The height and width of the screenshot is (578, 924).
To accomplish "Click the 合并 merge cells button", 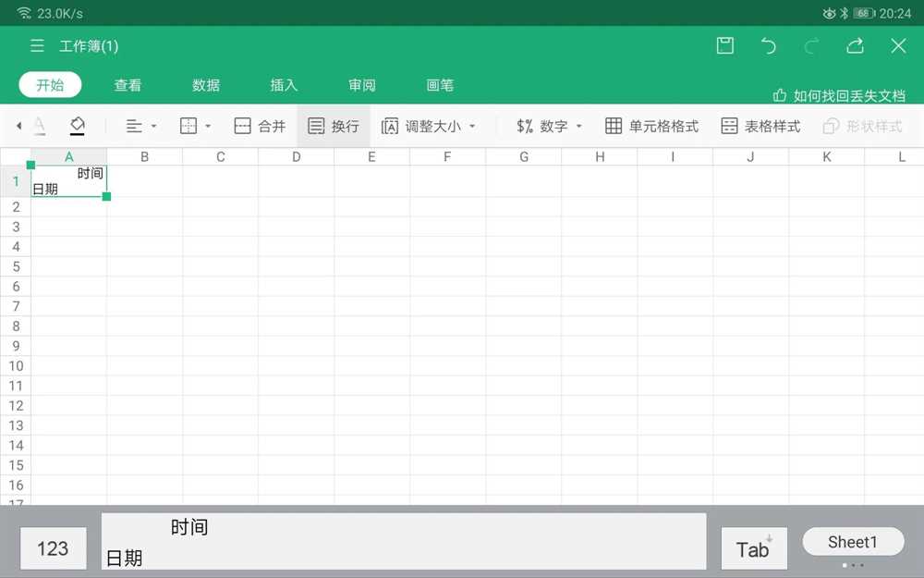I will [260, 126].
